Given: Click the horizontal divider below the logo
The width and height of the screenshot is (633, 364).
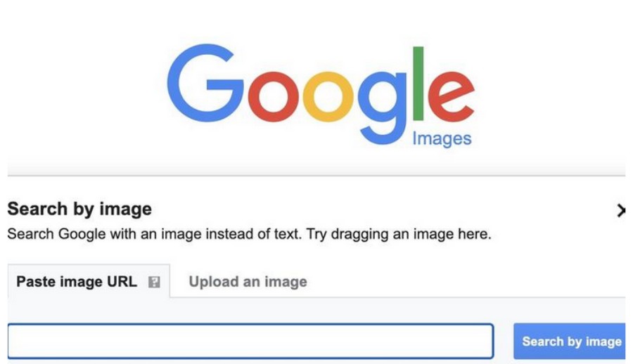Looking at the screenshot, I should click(x=316, y=175).
